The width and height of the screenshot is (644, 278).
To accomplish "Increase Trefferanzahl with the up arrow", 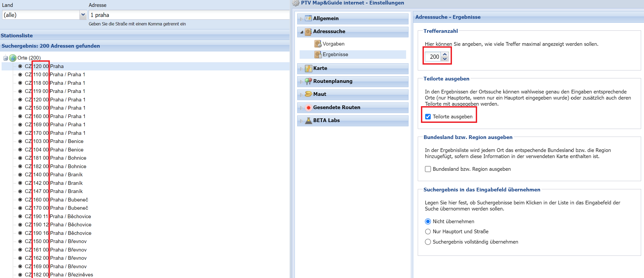I will 445,54.
